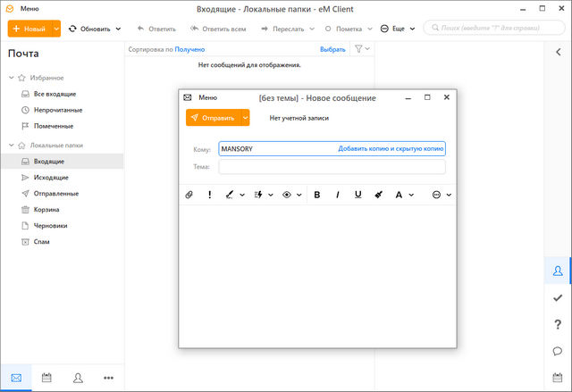
Task: Click the Добавить копию и скрытую копию link
Action: pos(390,149)
